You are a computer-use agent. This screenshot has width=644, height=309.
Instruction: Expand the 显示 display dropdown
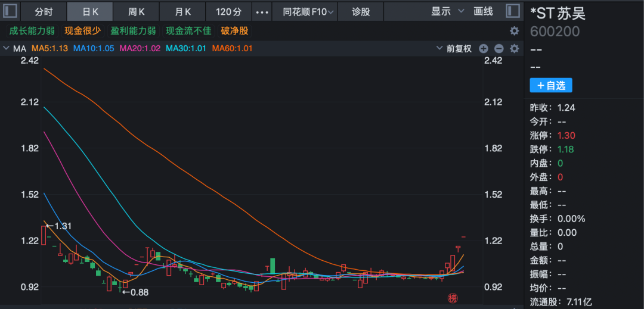(x=445, y=11)
